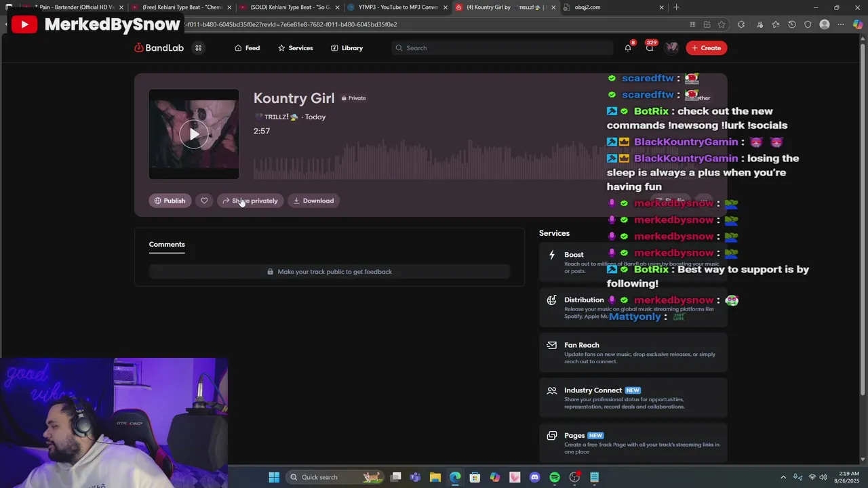Open the chat messages icon
The height and width of the screenshot is (488, 868).
point(650,48)
